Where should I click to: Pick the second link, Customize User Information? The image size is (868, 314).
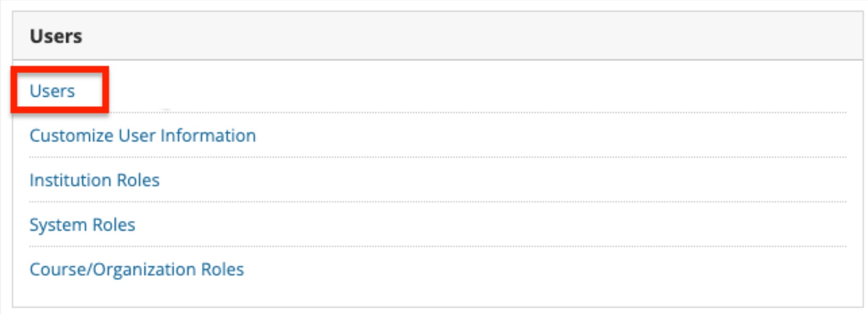click(x=142, y=136)
